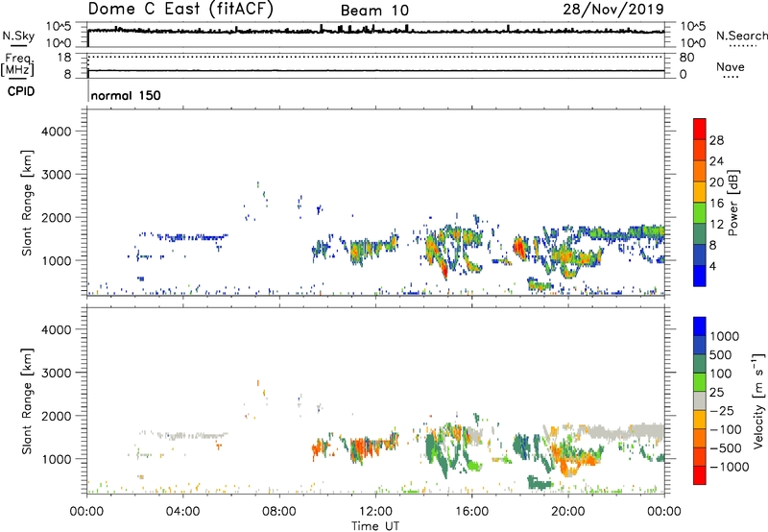Click the '04:00' time tick label

(x=182, y=512)
